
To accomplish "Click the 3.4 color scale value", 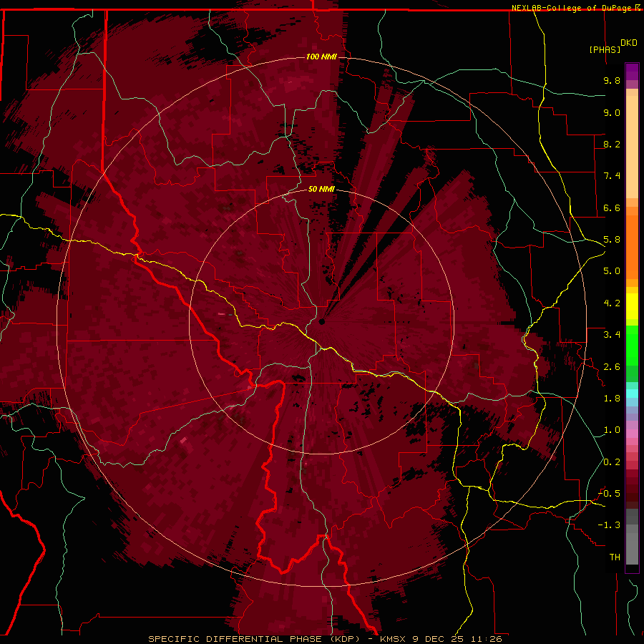I will click(612, 335).
